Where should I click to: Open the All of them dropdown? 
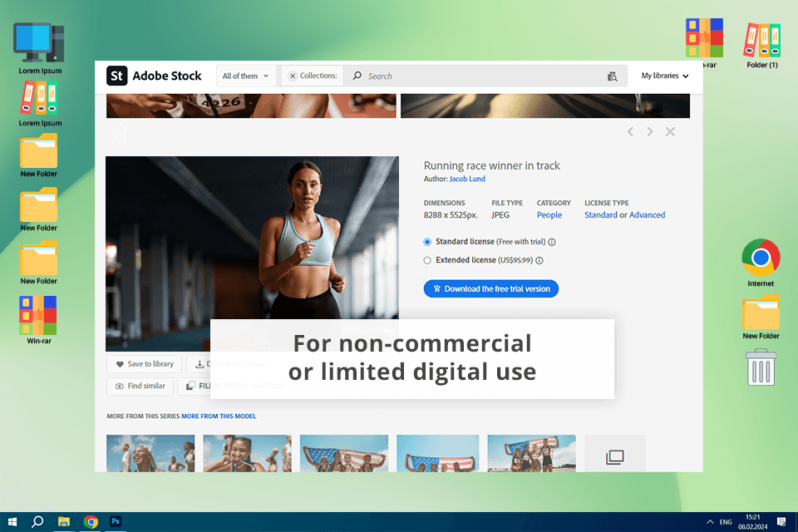[246, 76]
